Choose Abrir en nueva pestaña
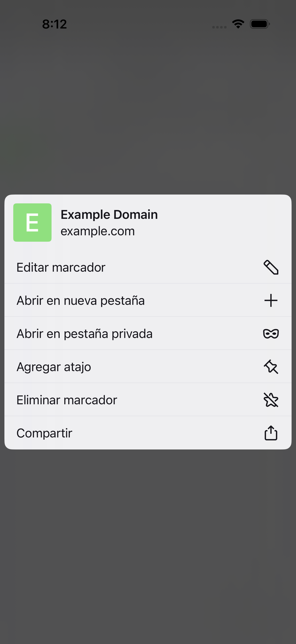The image size is (296, 644). click(x=148, y=300)
